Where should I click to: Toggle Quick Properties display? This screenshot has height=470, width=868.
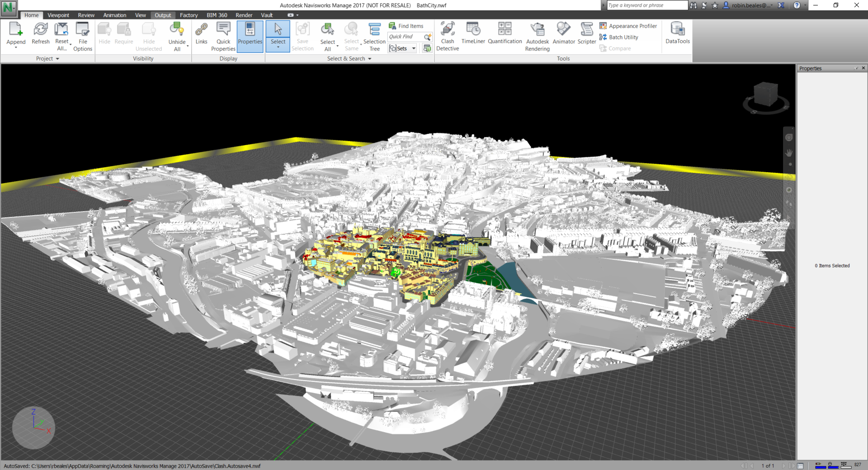pos(223,36)
